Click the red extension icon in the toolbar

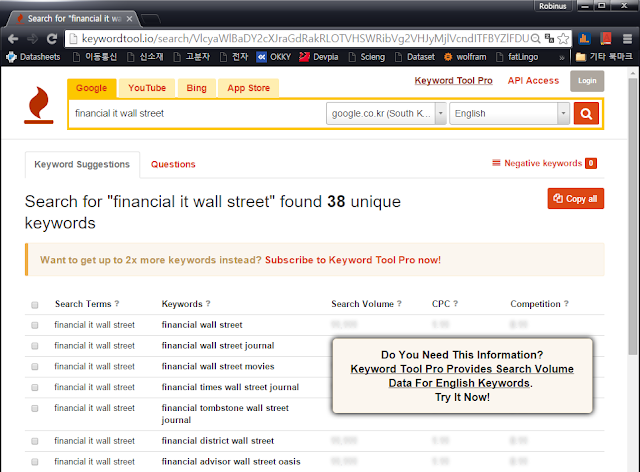click(x=606, y=39)
